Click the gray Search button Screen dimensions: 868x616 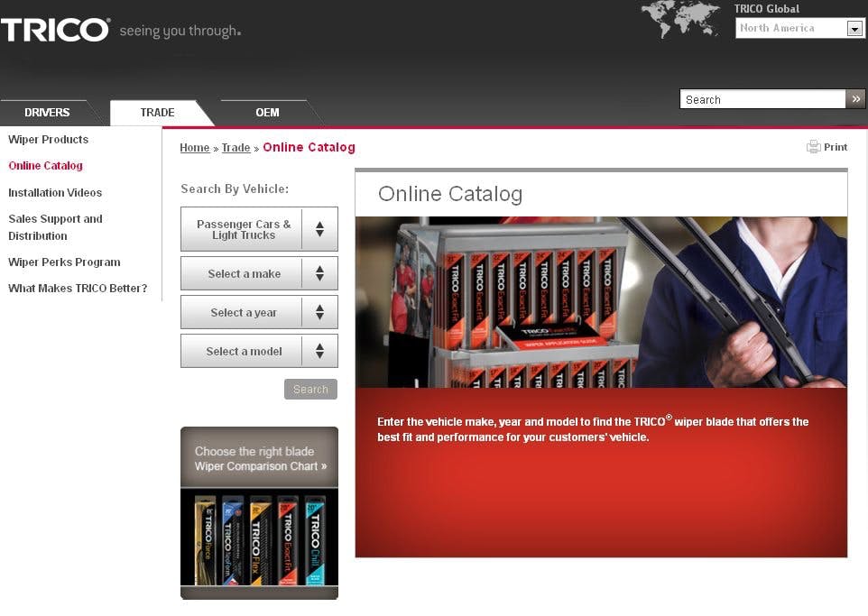(x=310, y=389)
